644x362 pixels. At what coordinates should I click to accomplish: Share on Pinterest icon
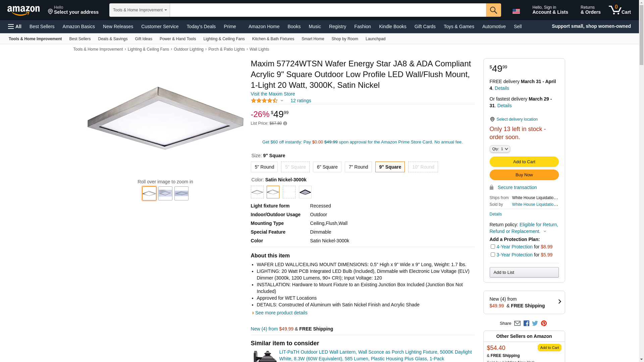(544, 323)
